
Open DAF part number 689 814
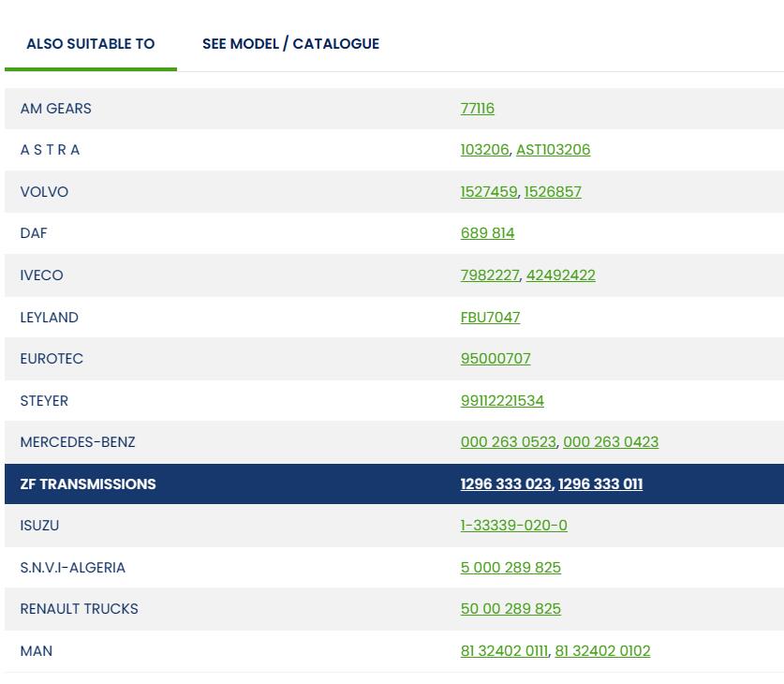click(487, 233)
